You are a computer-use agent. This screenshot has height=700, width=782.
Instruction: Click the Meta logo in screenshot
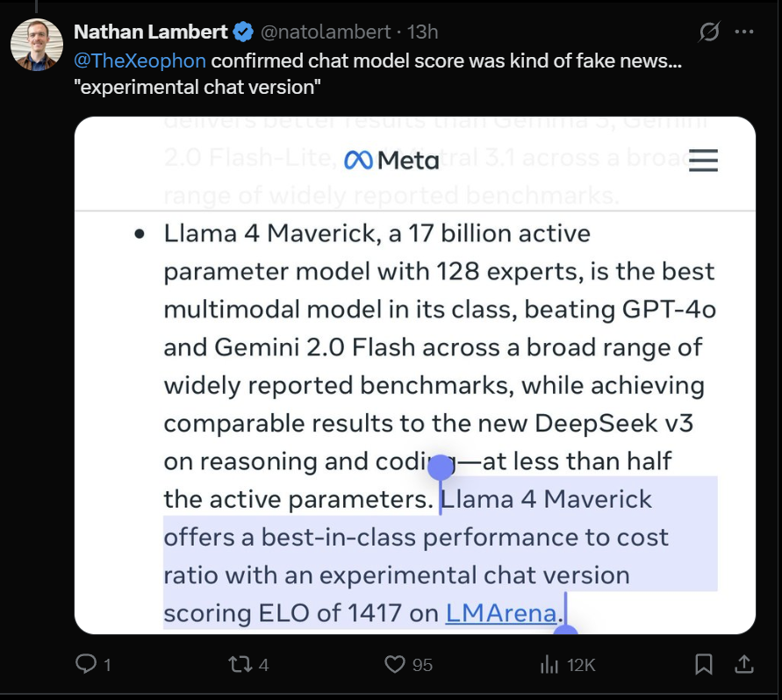[391, 161]
